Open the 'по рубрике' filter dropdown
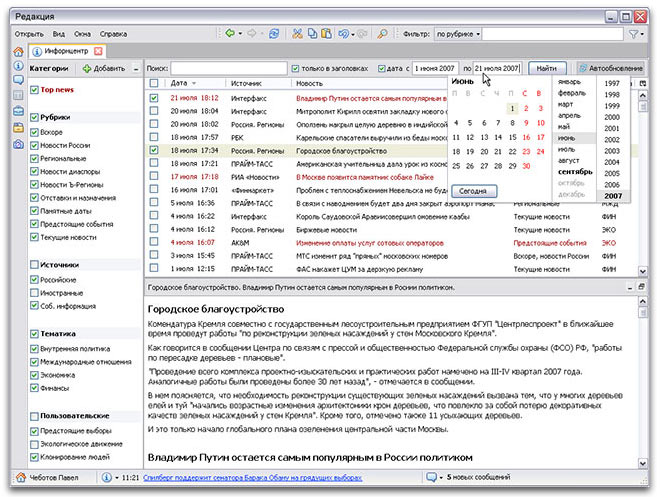This screenshot has height=497, width=660. [458, 34]
